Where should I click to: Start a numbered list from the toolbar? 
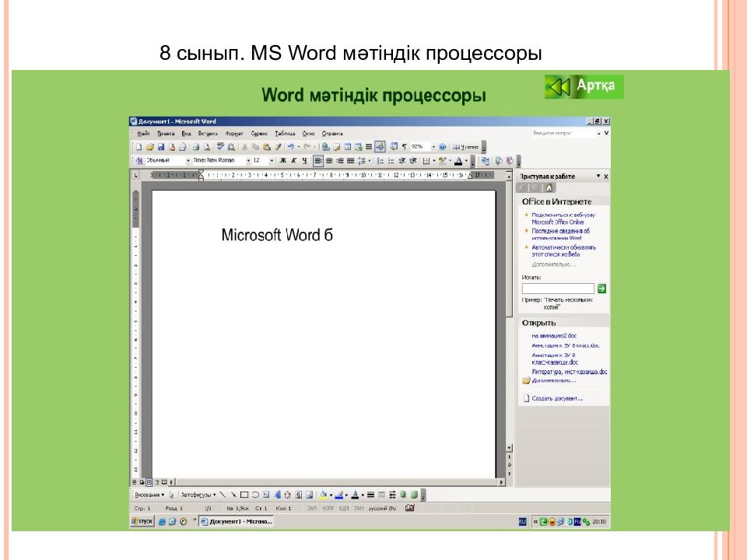coord(381,161)
